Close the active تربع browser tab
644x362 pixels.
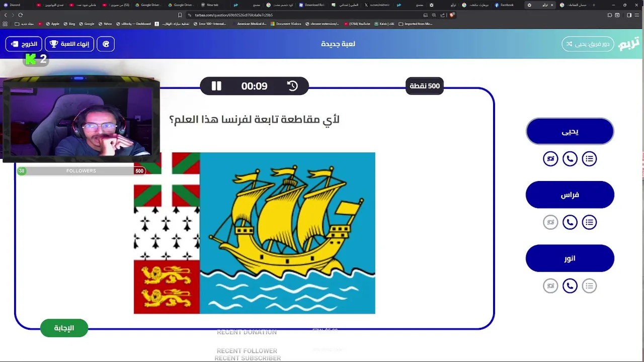[552, 5]
